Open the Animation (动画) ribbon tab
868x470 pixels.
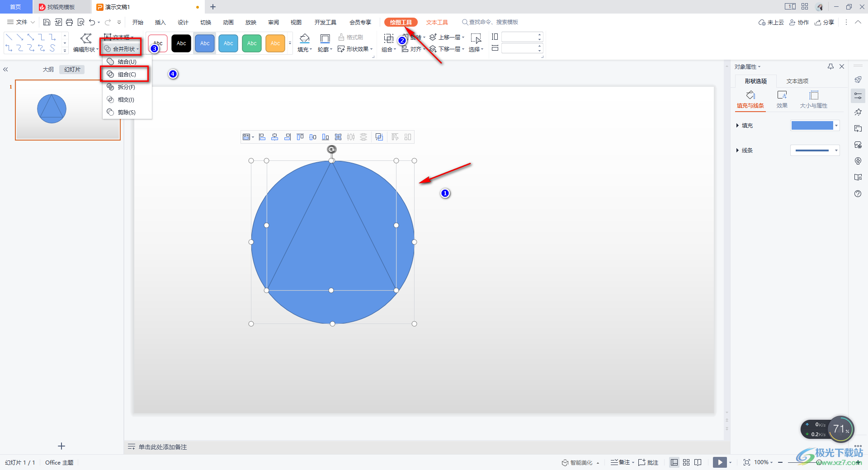(228, 22)
